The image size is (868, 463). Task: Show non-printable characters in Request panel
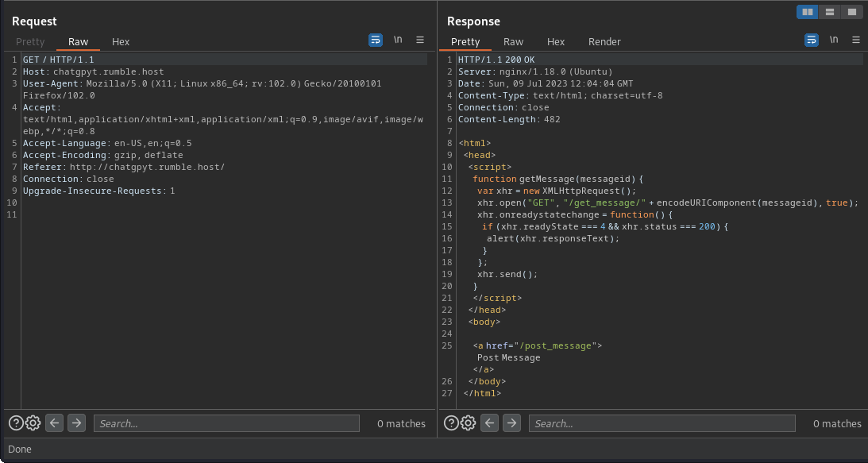coord(398,40)
